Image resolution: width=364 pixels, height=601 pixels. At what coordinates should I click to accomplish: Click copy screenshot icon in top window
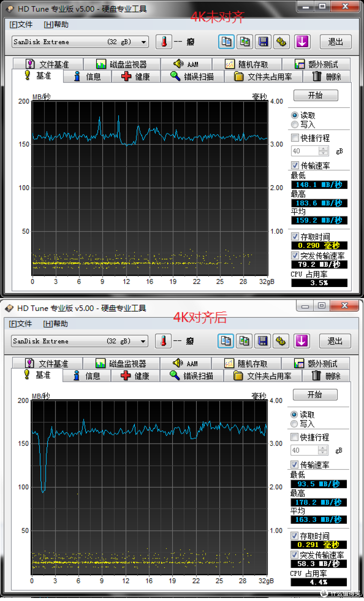[x=245, y=42]
